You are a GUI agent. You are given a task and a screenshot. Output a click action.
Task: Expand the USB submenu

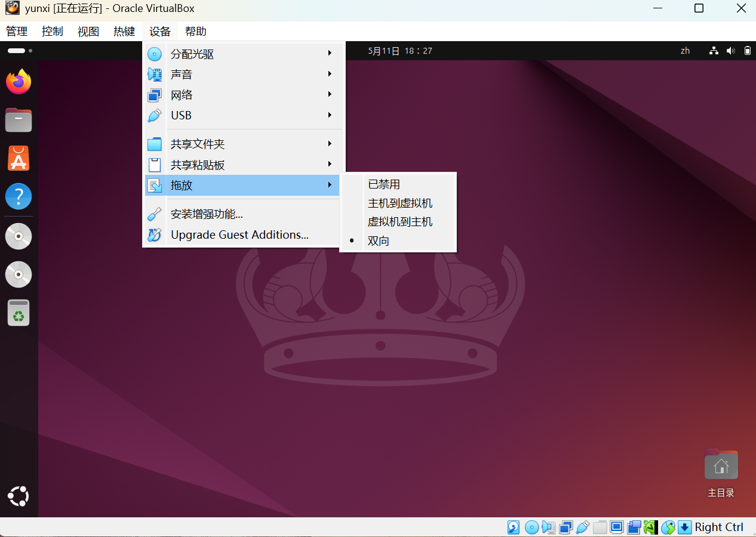point(330,115)
